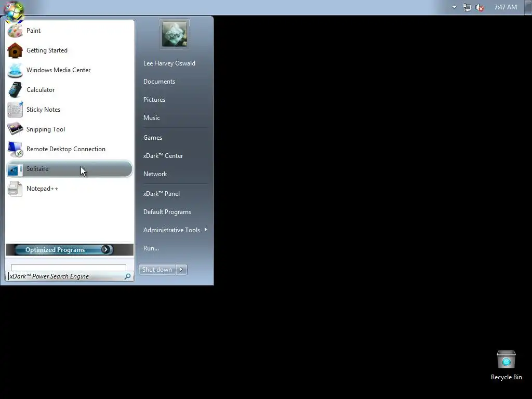Click the Run... entry
The image size is (532, 399).
click(151, 248)
